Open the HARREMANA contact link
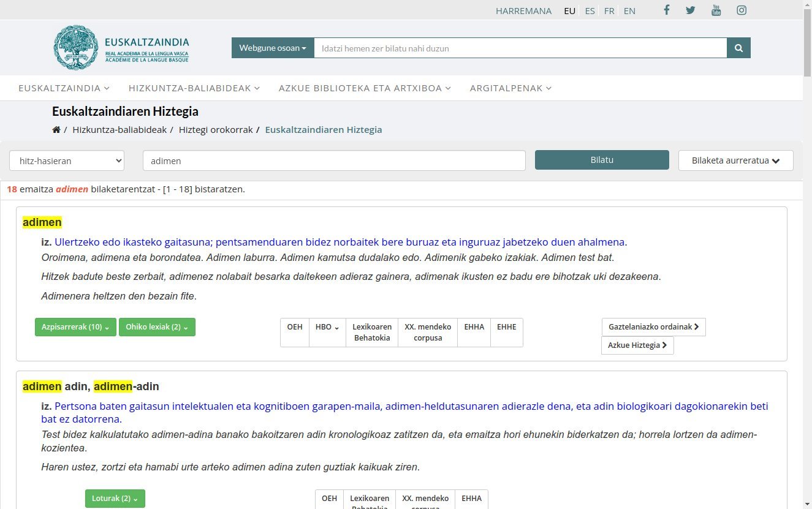812x509 pixels. (x=523, y=11)
